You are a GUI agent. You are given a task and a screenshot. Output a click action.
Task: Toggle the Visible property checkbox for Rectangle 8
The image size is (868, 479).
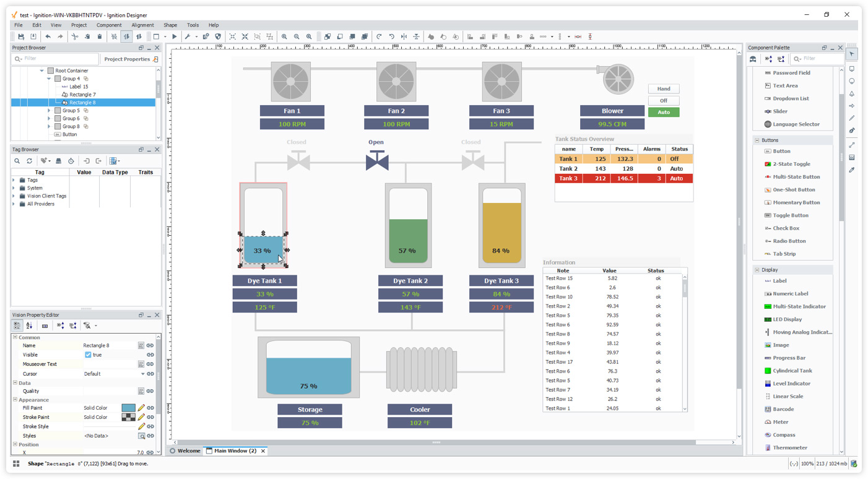[x=87, y=355]
